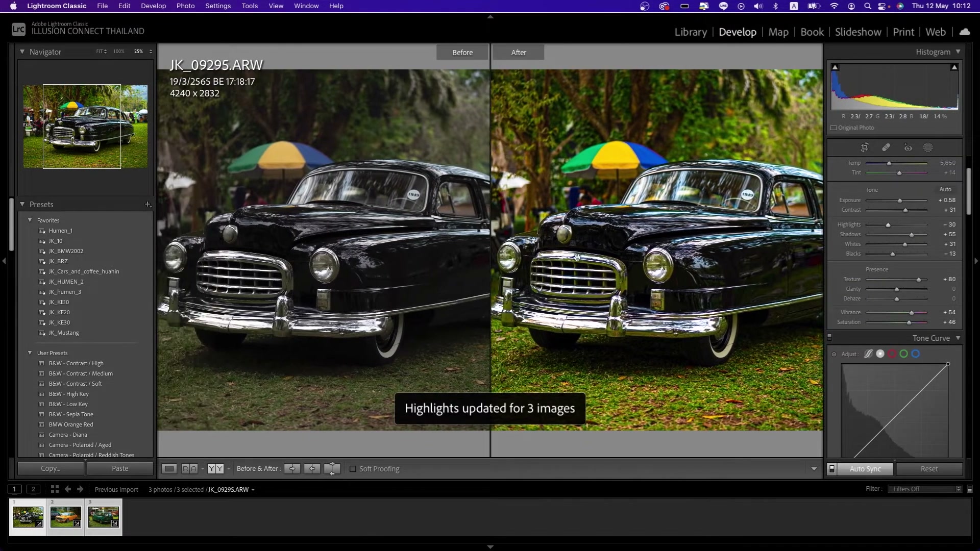Screen dimensions: 980x551
Task: Go forward with filmstrip right arrow
Action: (80, 489)
